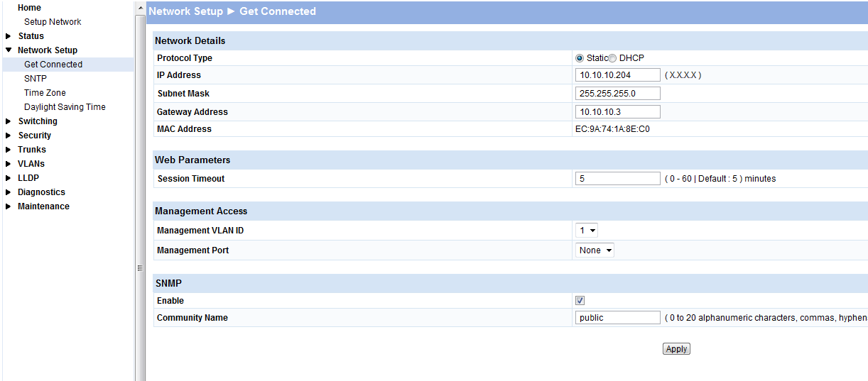Expand the LLDP section
Viewport: 868px width, 381px height.
click(x=9, y=178)
